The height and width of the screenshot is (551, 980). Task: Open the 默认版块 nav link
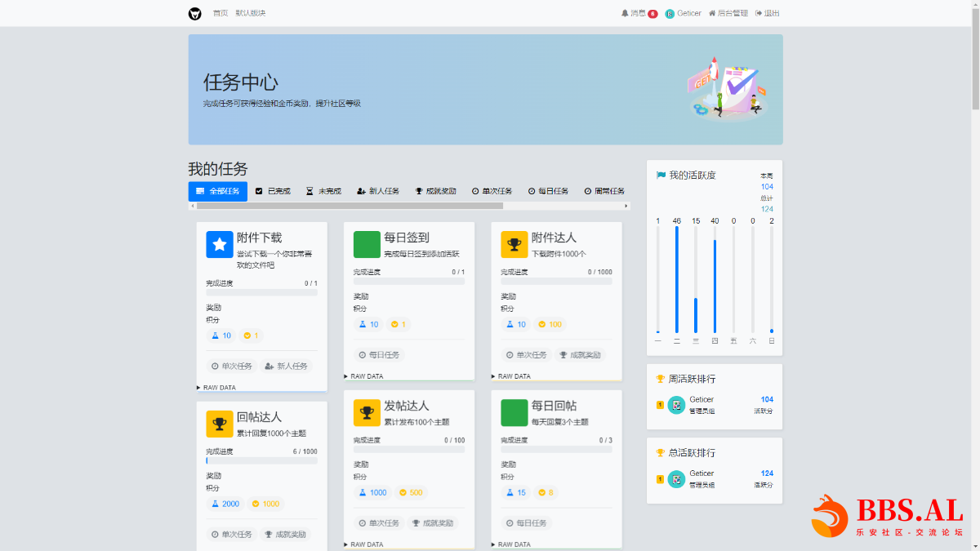pos(251,13)
